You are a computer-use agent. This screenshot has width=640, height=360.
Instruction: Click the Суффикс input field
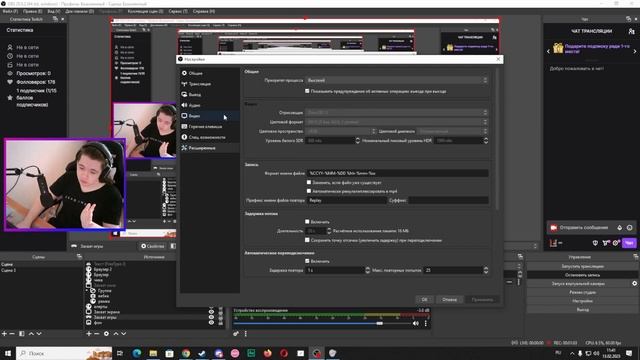[448, 200]
